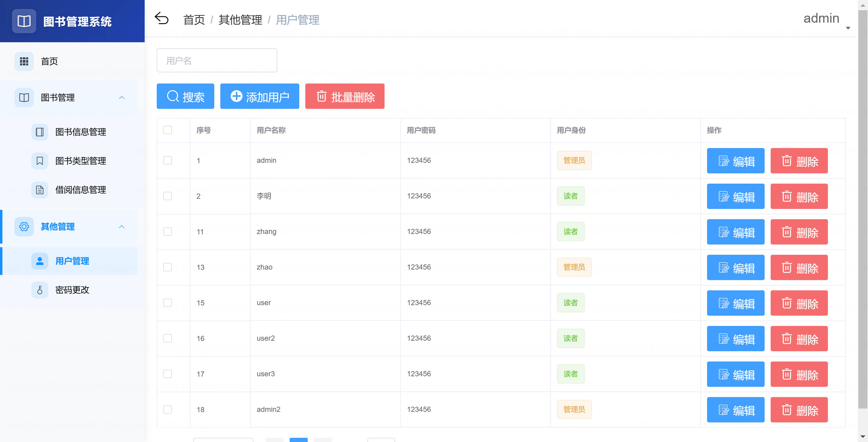Open 密码更改 menu item
The image size is (868, 442).
[x=69, y=290]
